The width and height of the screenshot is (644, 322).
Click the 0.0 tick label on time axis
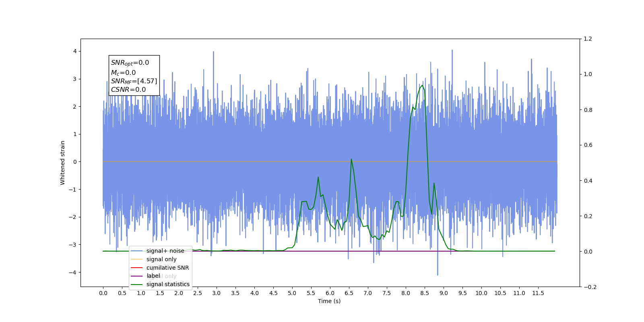coord(103,293)
